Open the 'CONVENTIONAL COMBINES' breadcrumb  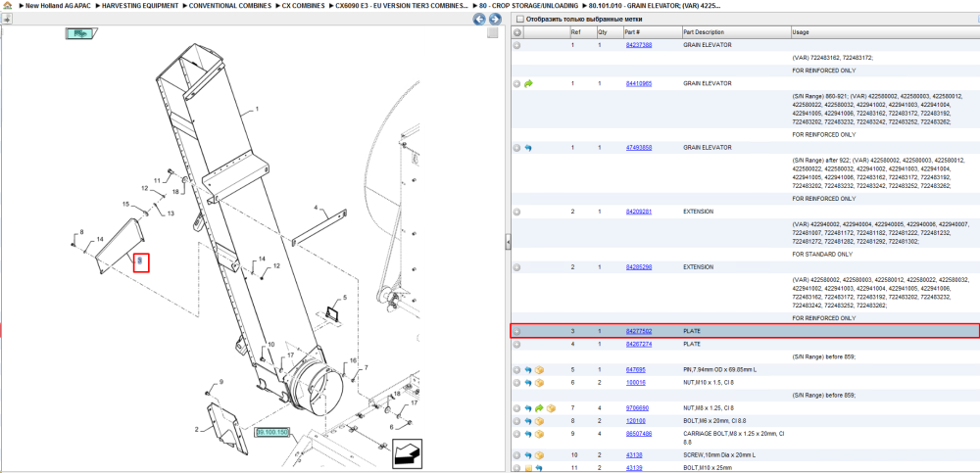pos(230,5)
